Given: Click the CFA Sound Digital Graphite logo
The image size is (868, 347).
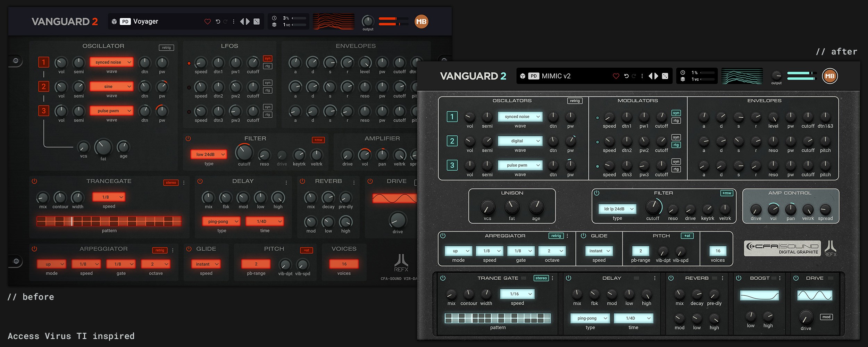Looking at the screenshot, I should pyautogui.click(x=782, y=248).
